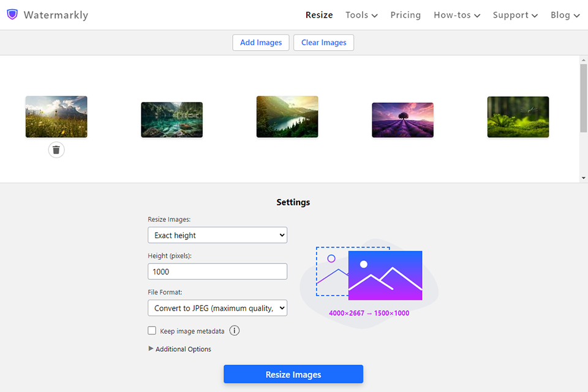Open the How-tos menu
Viewport: 588px width, 392px height.
pyautogui.click(x=457, y=15)
